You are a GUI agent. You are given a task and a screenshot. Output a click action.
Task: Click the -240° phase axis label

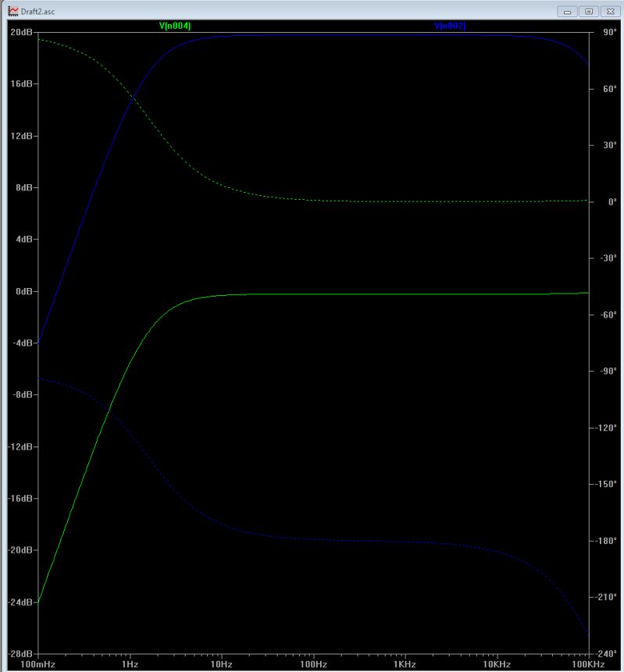tap(605, 653)
